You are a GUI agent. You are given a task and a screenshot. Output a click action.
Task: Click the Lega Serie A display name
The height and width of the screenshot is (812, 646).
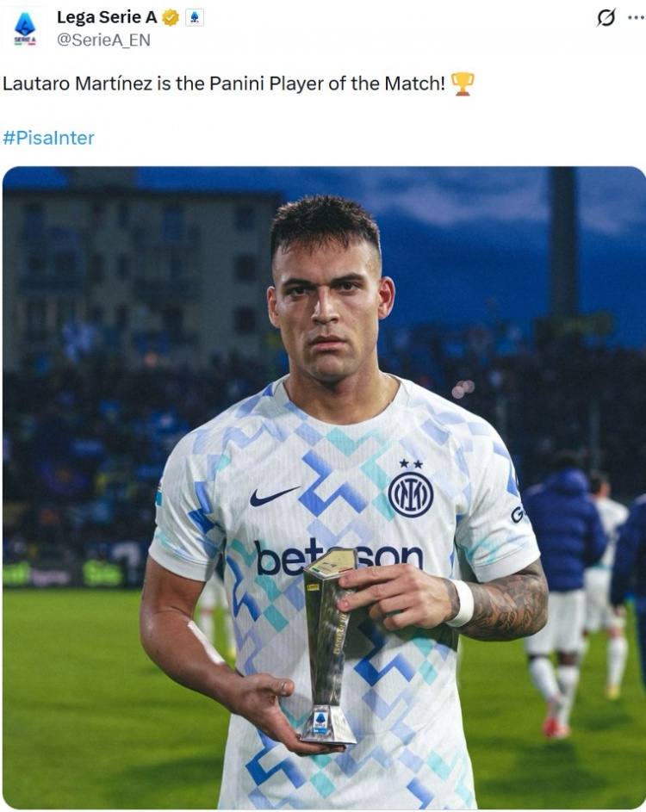[x=107, y=17]
